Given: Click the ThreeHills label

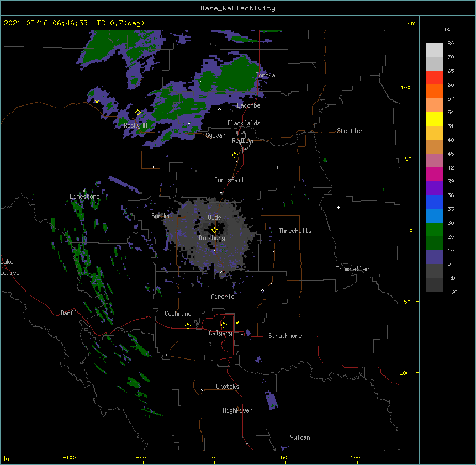Looking at the screenshot, I should coord(295,231).
